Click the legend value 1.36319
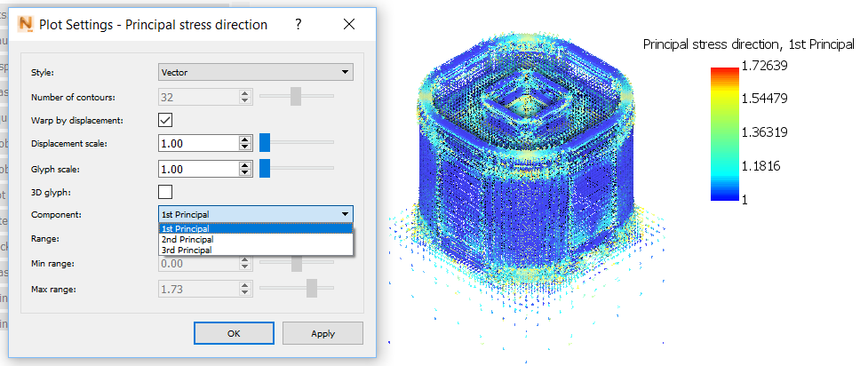868x366 pixels. click(x=764, y=133)
